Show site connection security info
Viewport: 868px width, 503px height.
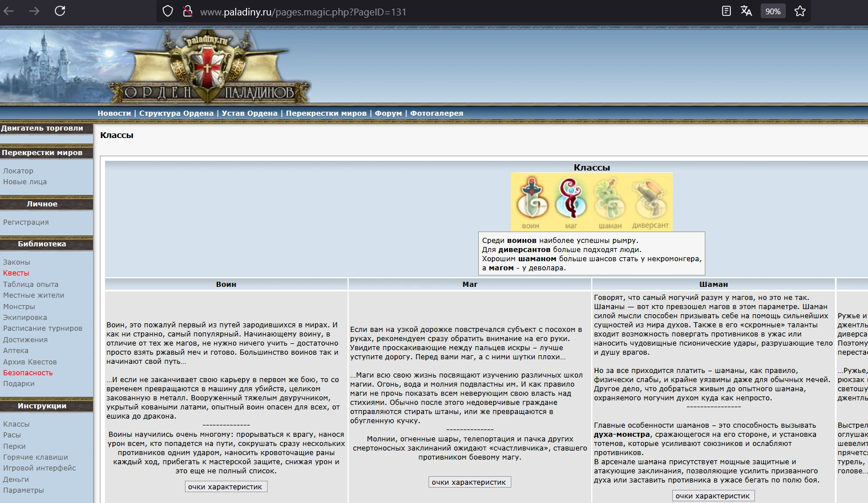click(187, 11)
